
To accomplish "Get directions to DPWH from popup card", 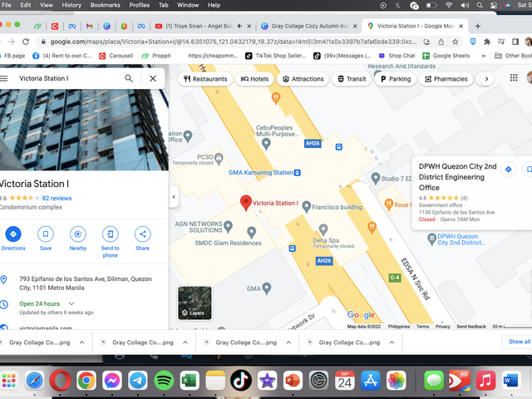I will (508, 170).
